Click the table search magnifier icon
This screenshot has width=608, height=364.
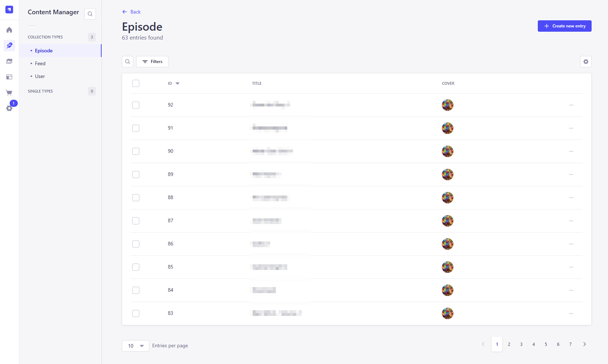tap(128, 62)
